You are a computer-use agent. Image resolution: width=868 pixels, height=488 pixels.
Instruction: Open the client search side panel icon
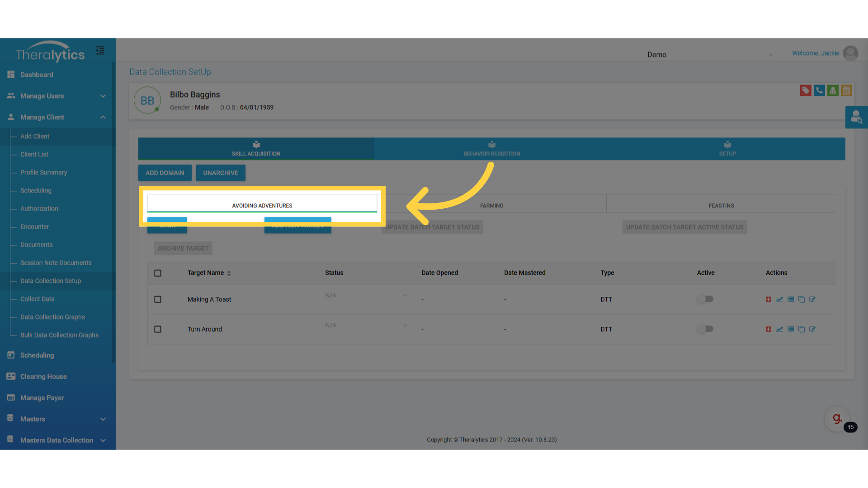[x=856, y=117]
